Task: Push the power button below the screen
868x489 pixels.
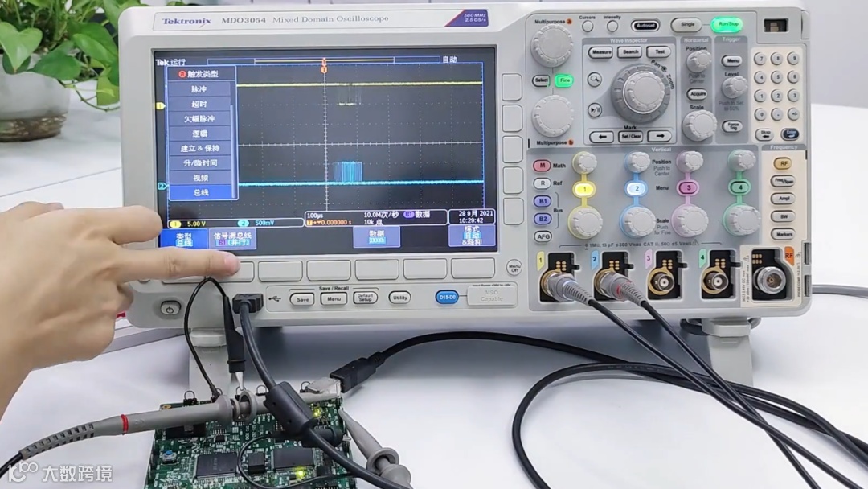Action: point(170,309)
